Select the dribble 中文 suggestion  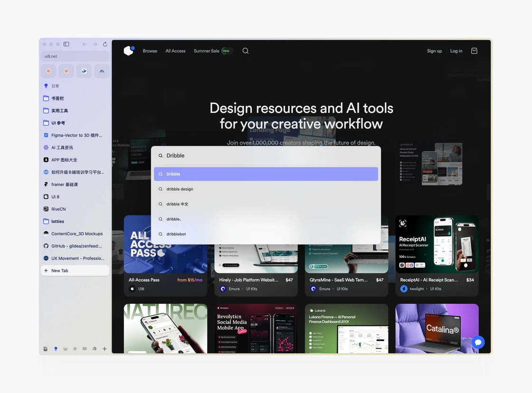266,204
